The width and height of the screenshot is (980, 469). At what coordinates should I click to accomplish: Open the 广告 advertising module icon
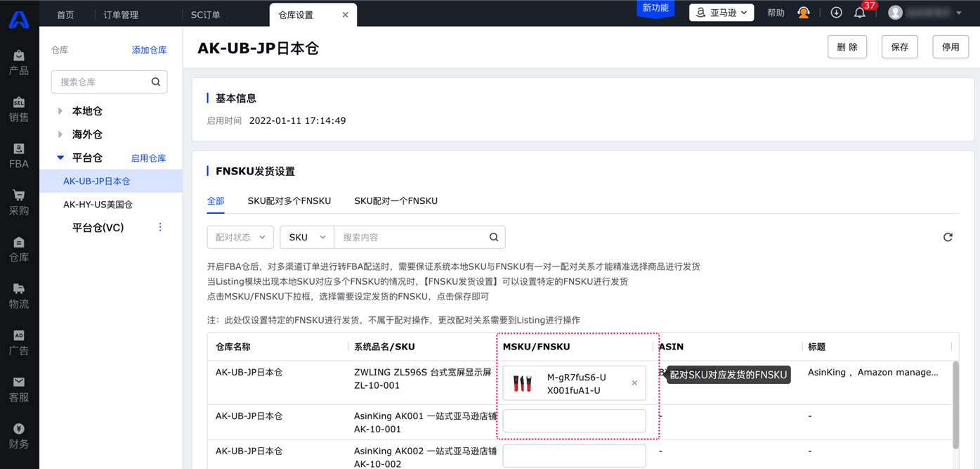(19, 342)
